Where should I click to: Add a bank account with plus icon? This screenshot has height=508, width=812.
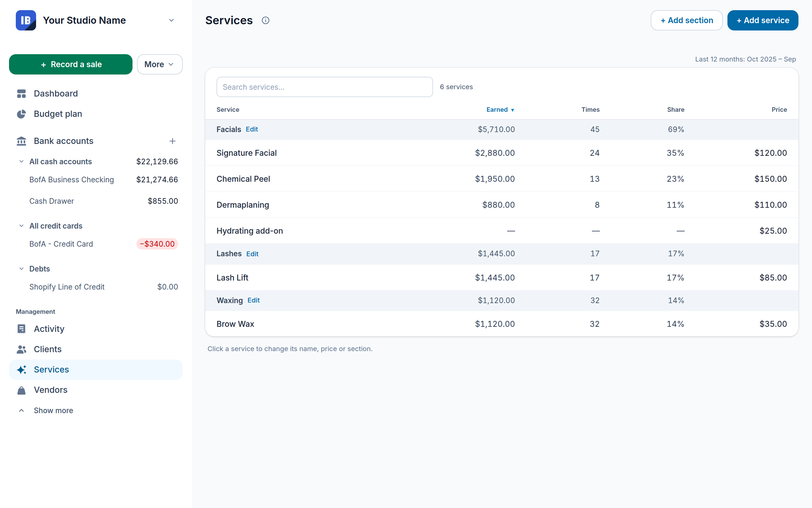[x=173, y=141]
